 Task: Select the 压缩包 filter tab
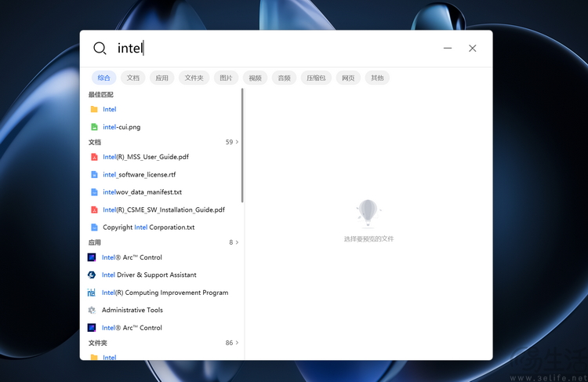(316, 78)
